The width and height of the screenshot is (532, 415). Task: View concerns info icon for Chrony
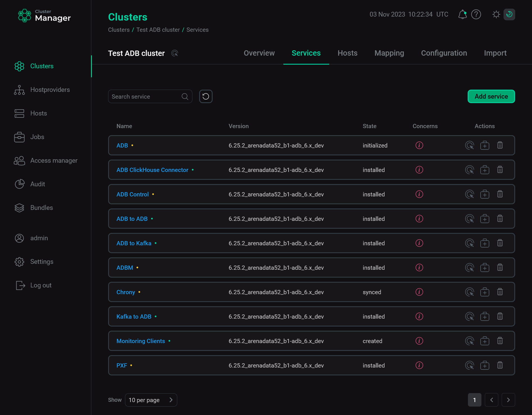click(x=419, y=292)
